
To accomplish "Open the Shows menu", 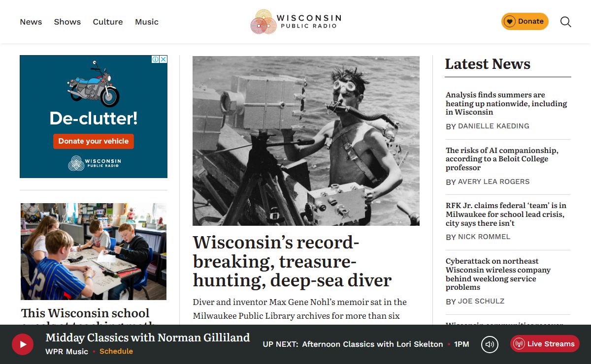I will (67, 22).
